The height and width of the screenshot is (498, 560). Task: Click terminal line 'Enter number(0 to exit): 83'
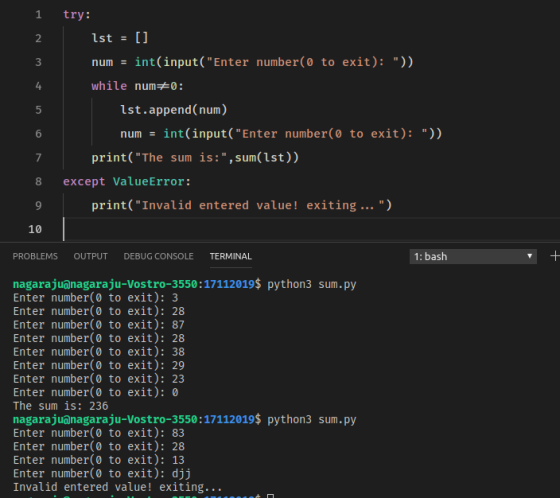point(99,433)
